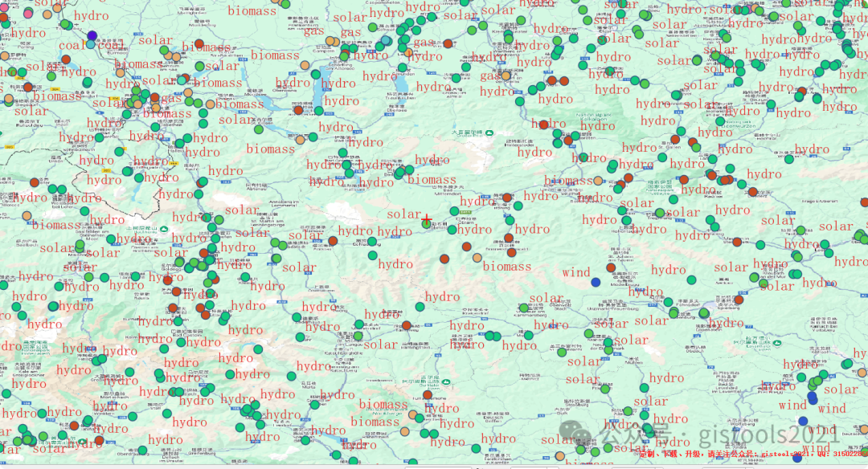Click the Abtenau place label

[x=256, y=187]
